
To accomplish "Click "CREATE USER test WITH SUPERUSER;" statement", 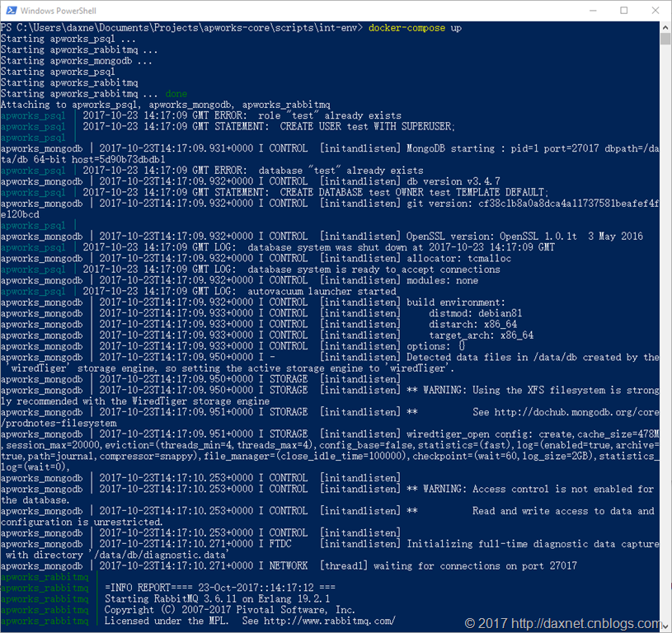I will click(x=367, y=127).
